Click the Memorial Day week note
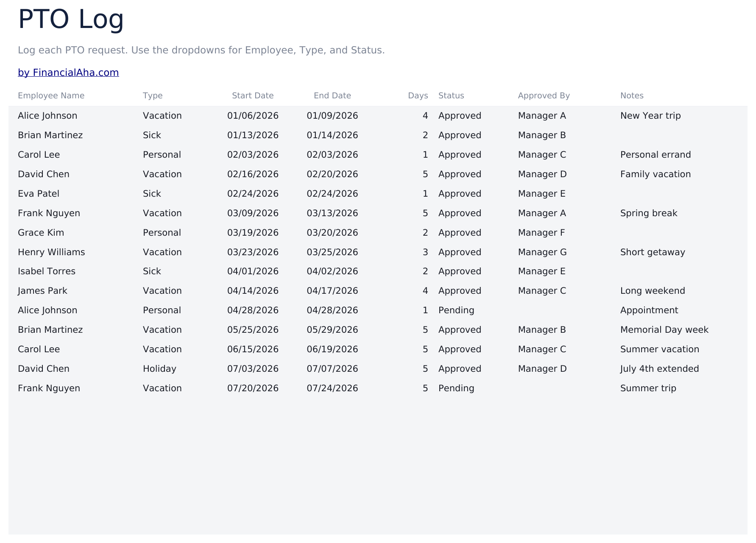Screen dimensions: 756x543 tap(664, 330)
